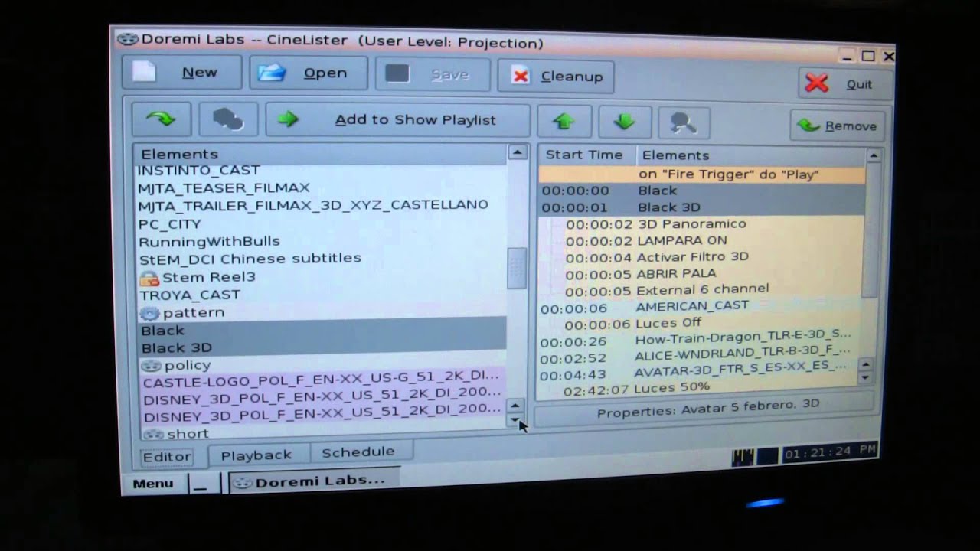The height and width of the screenshot is (551, 980).
Task: Select playlist entry Black at 00:00:00
Action: coord(702,191)
